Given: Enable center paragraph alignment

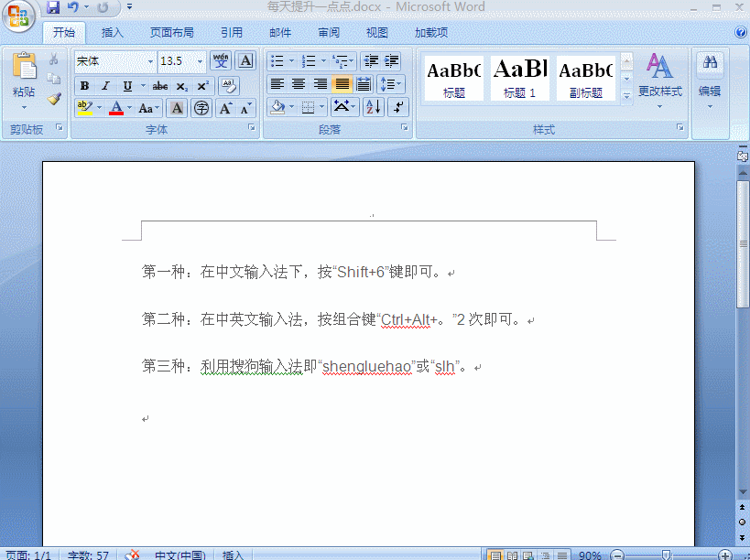Looking at the screenshot, I should (x=299, y=83).
